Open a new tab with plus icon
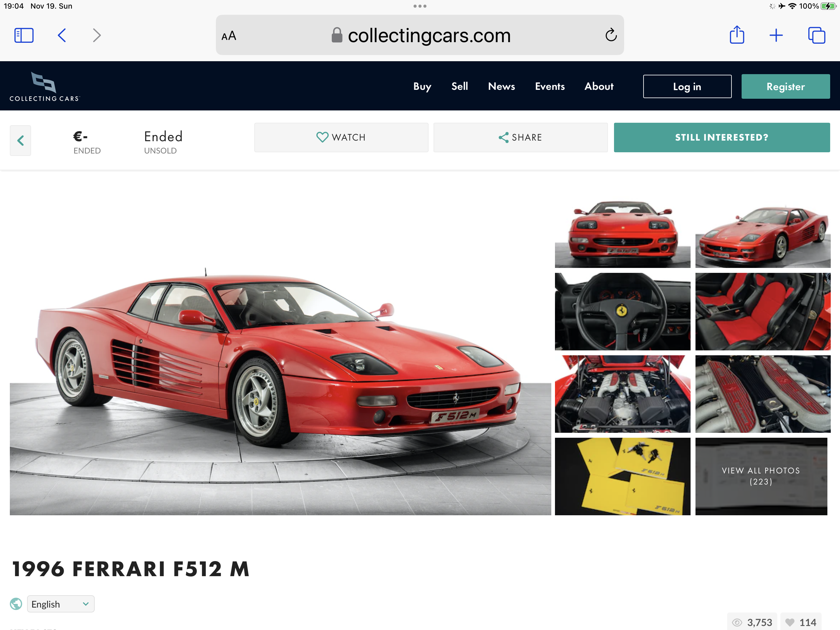The width and height of the screenshot is (840, 630). click(x=776, y=35)
